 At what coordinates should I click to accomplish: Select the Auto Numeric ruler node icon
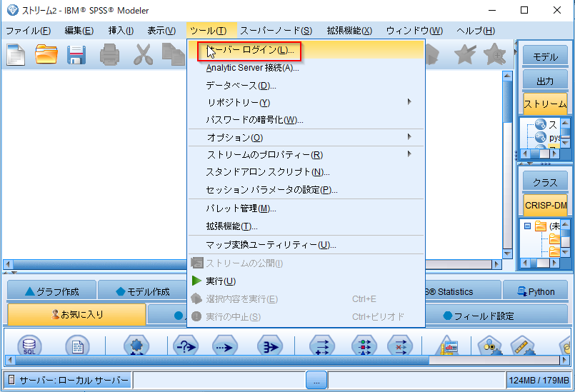click(524, 345)
